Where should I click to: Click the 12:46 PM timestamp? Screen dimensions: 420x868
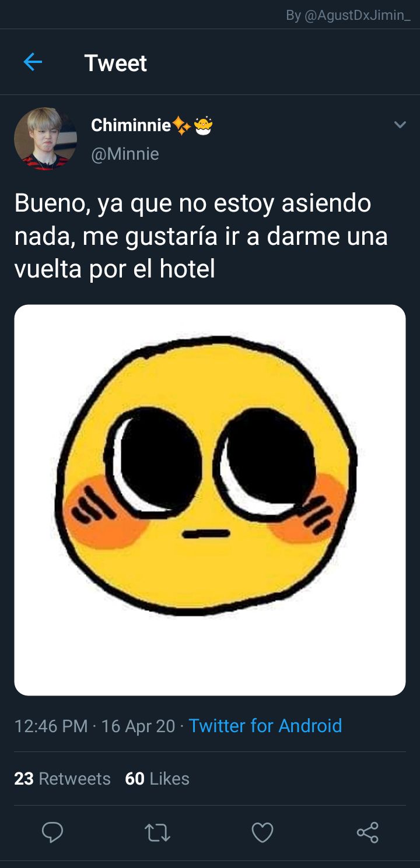[x=51, y=726]
